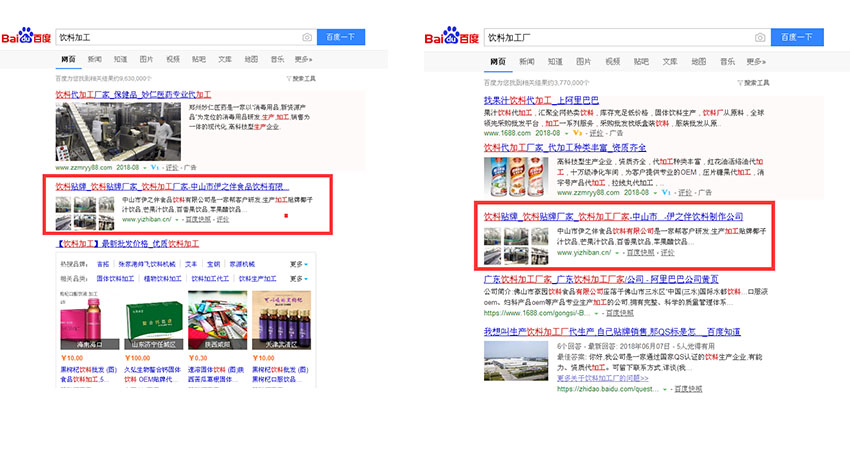Open dropdown arrow beside zhidao.baidu.com result URL

[x=665, y=389]
